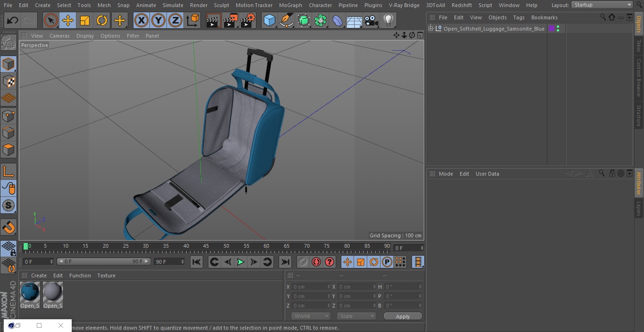Image resolution: width=644 pixels, height=332 pixels.
Task: Select the Live Selection tool
Action: coord(51,20)
